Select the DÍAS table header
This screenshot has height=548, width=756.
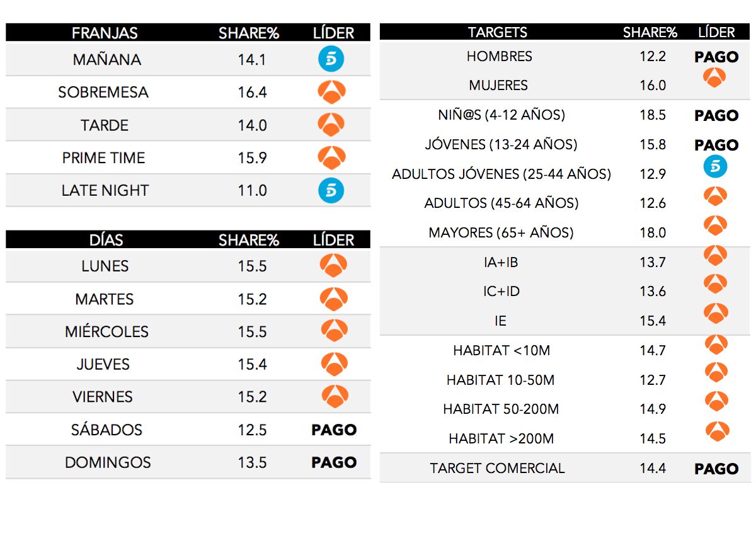click(x=106, y=240)
